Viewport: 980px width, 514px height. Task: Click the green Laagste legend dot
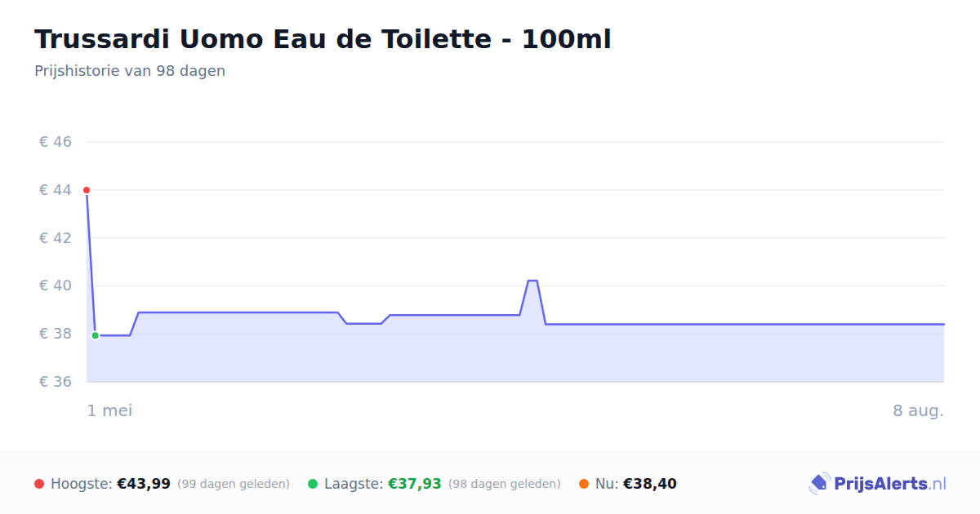(313, 484)
